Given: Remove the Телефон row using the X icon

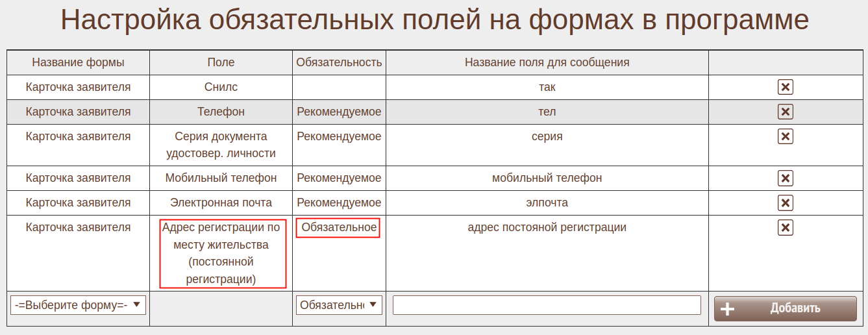Looking at the screenshot, I should click(785, 112).
